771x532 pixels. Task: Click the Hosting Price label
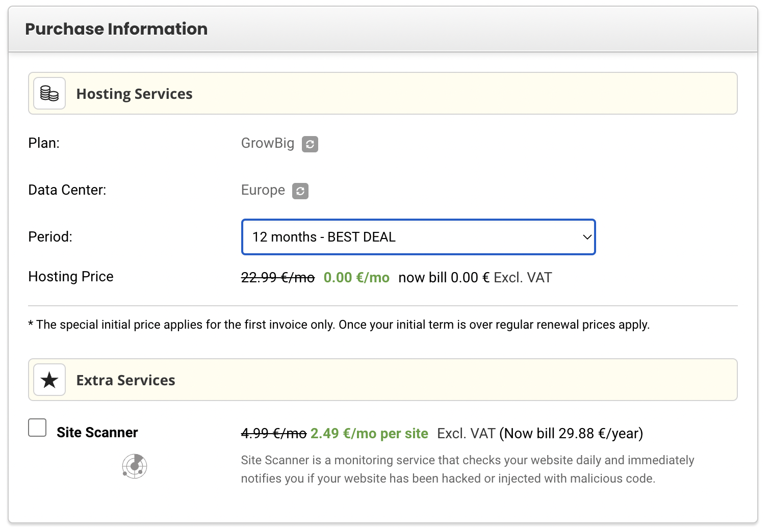pos(71,277)
